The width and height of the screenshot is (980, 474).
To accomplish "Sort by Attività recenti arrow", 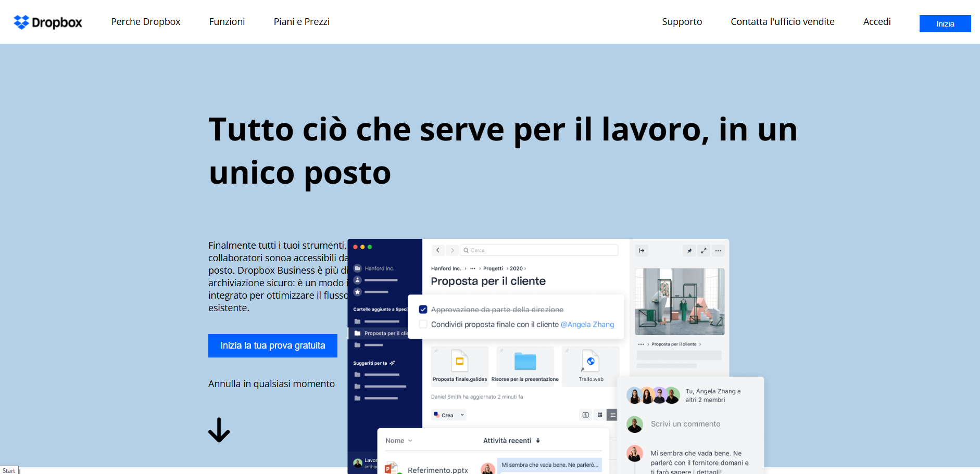I will [538, 441].
